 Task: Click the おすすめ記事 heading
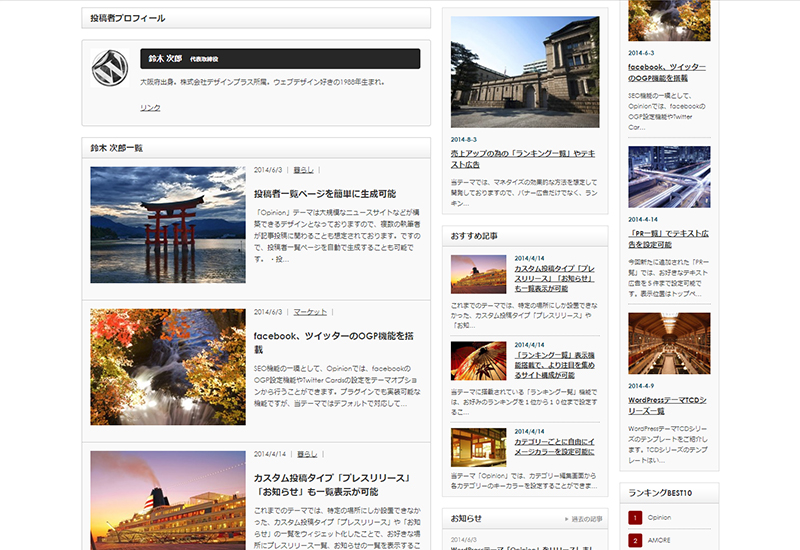(x=474, y=236)
